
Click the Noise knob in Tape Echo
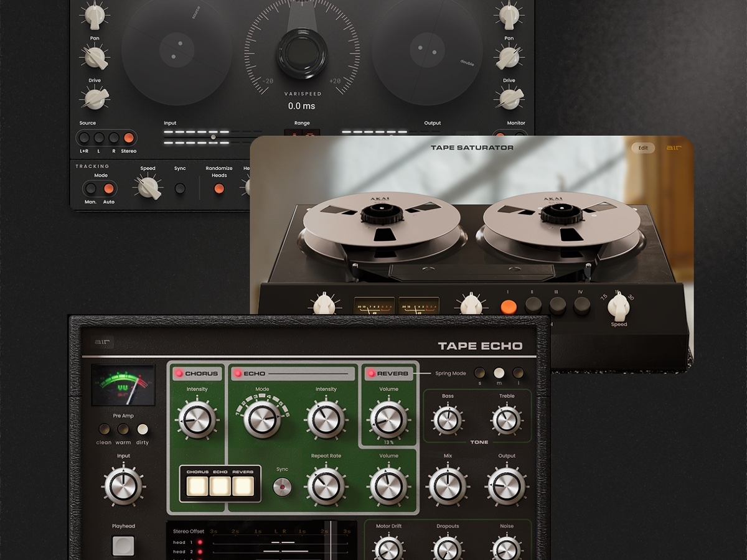pos(507,548)
